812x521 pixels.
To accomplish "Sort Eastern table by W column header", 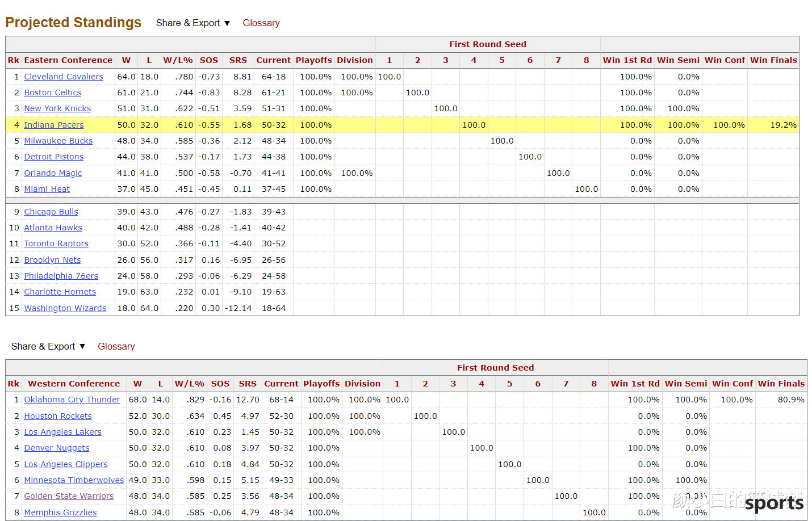I will (x=126, y=60).
